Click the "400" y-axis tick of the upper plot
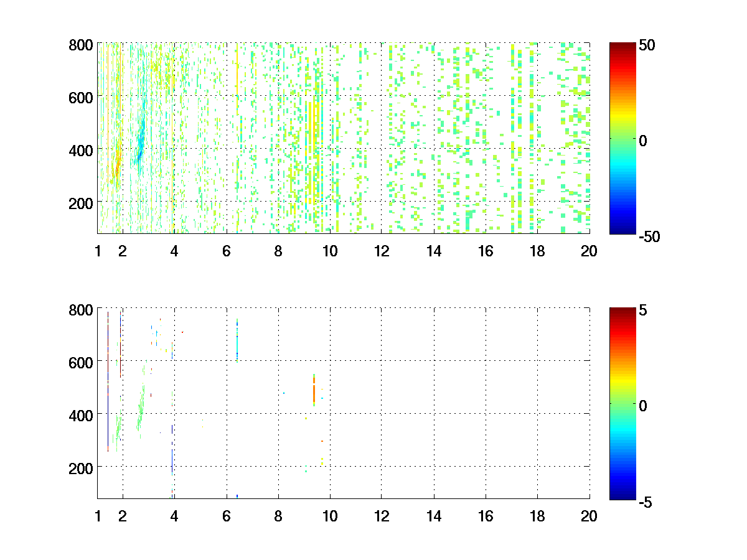747x560 pixels. 81,150
